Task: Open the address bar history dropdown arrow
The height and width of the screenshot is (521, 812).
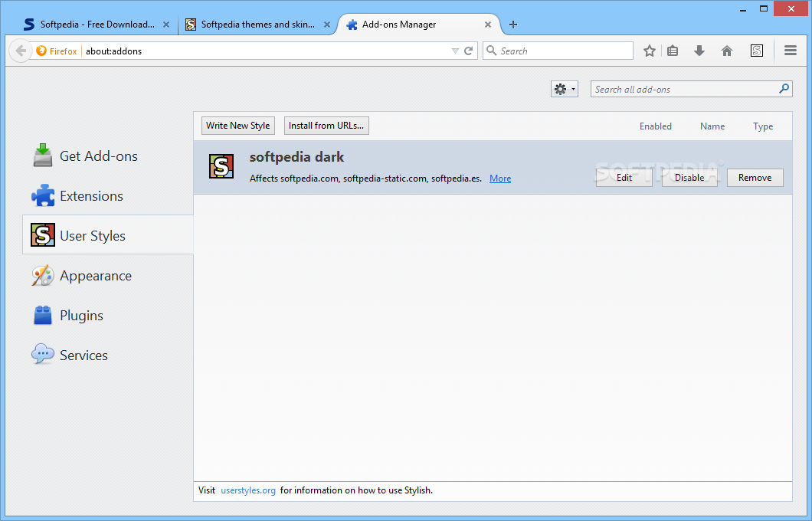Action: pyautogui.click(x=455, y=51)
